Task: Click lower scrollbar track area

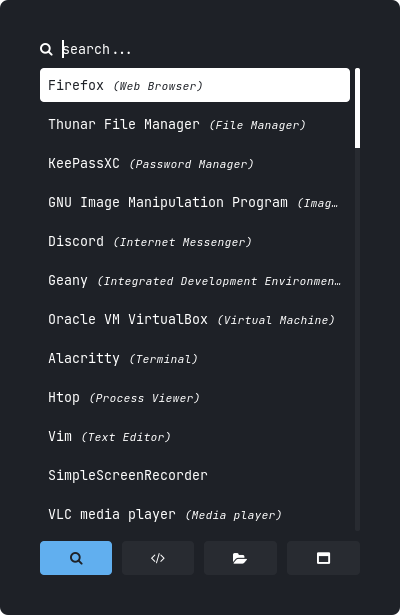Action: 357,340
